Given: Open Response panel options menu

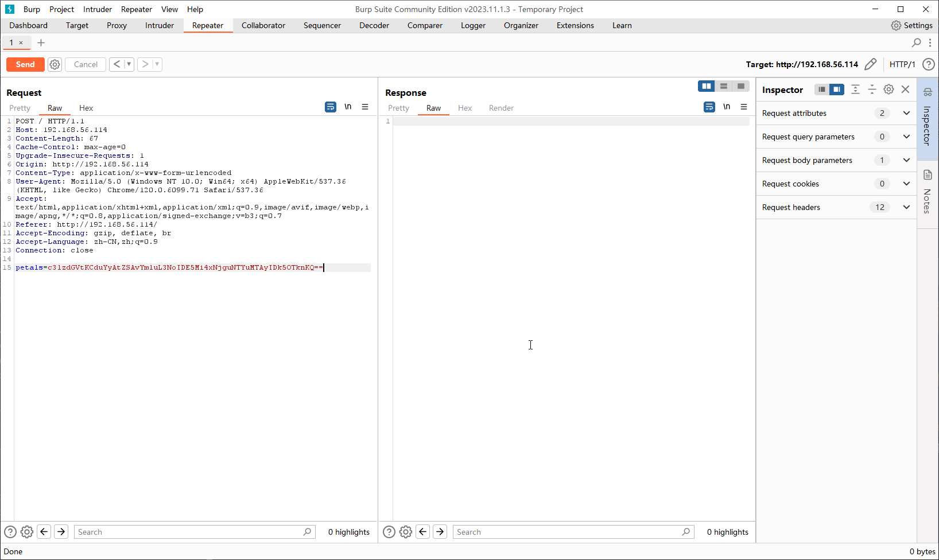Looking at the screenshot, I should click(x=744, y=107).
